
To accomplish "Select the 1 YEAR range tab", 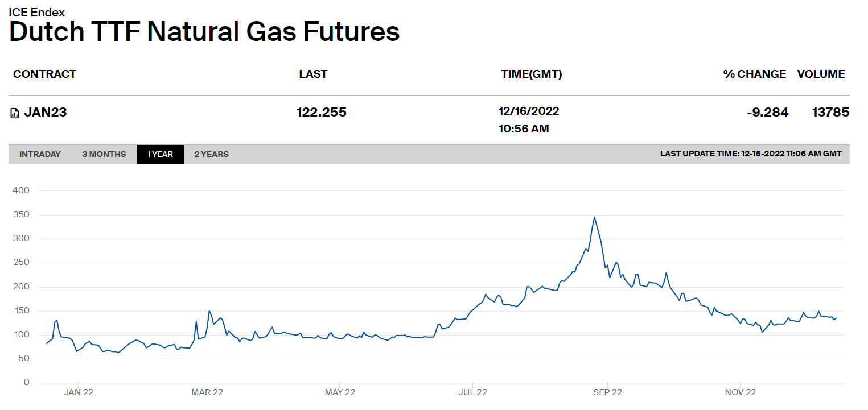I will click(160, 154).
